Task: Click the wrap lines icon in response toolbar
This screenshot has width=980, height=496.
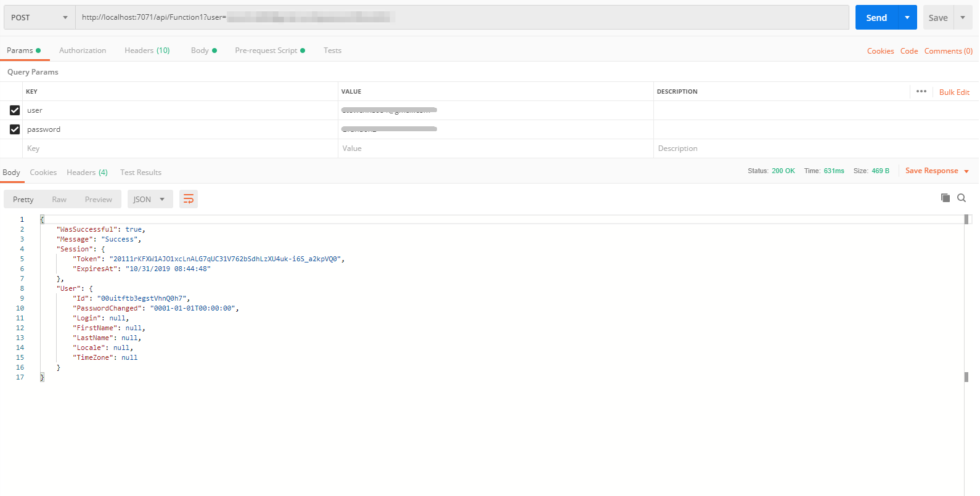Action: pos(189,199)
